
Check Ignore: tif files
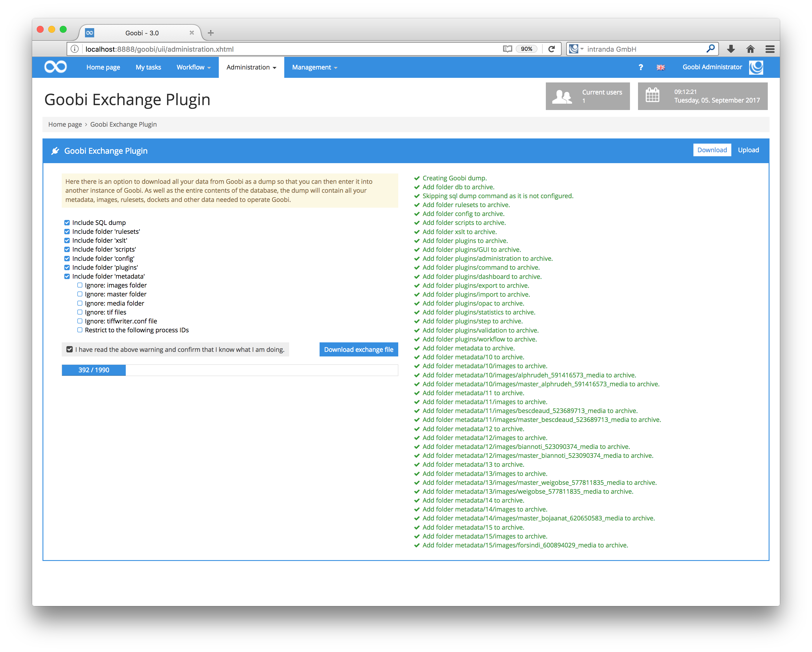point(80,312)
